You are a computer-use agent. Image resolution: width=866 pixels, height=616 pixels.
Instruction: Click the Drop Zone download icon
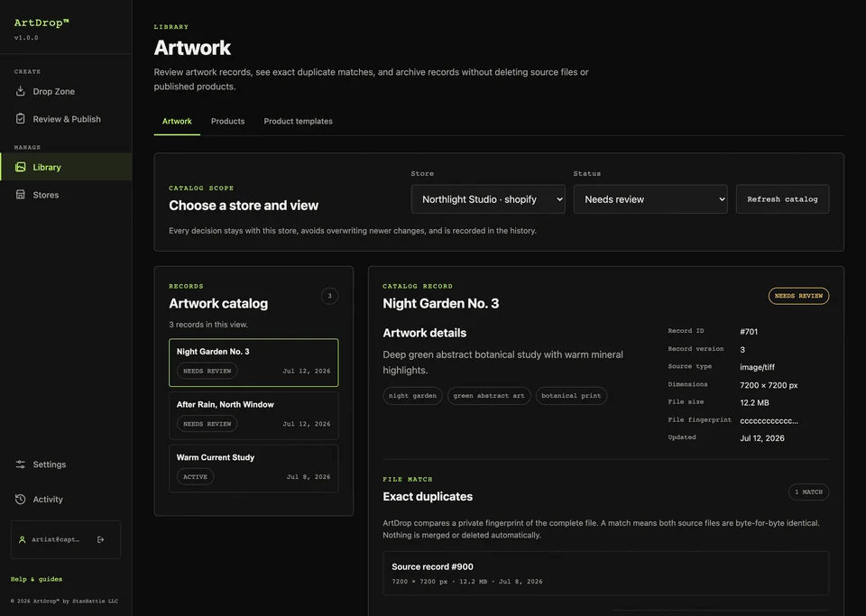21,91
